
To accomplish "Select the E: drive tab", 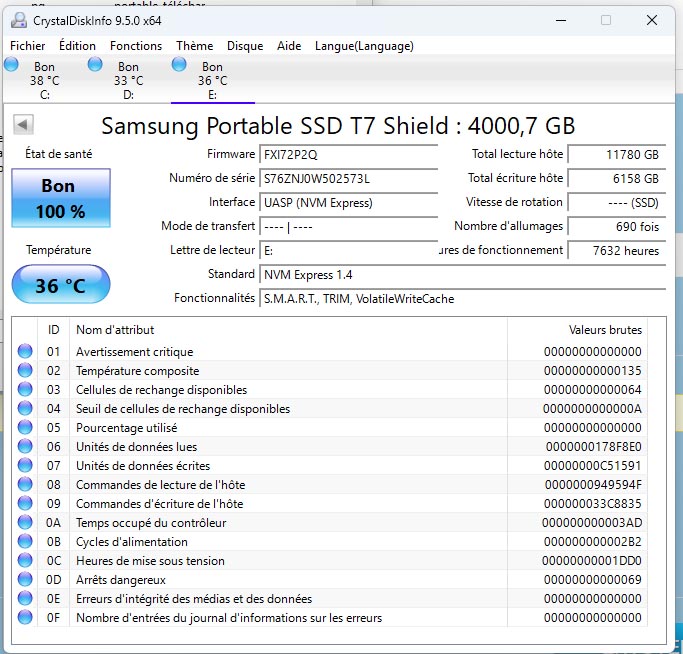I will 213,80.
